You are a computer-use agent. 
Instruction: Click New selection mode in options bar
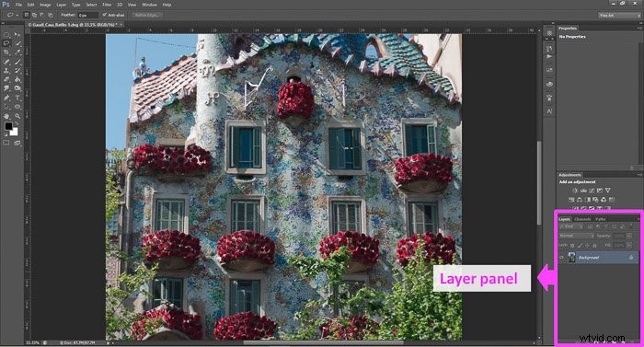(x=27, y=15)
